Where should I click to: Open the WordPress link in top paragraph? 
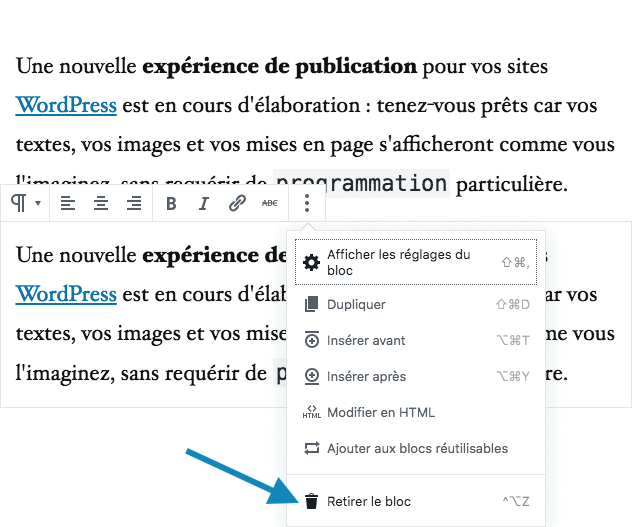click(x=66, y=104)
